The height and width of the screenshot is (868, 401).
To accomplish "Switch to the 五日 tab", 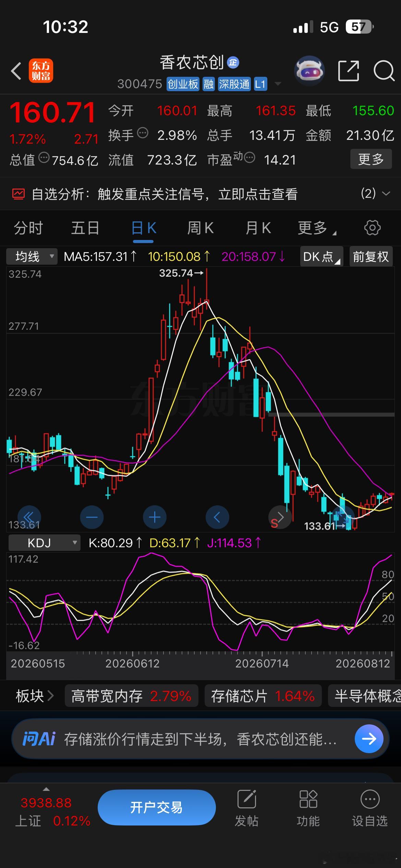I will (85, 228).
